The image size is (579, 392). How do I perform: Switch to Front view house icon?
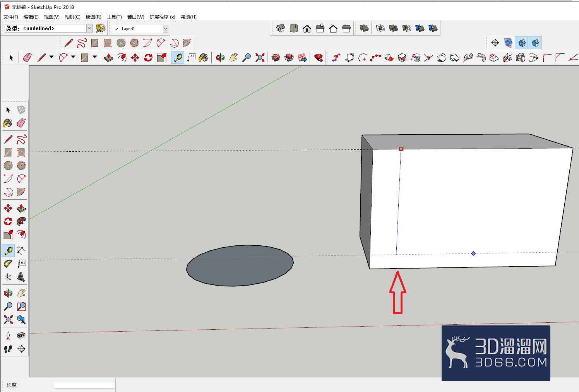(307, 28)
